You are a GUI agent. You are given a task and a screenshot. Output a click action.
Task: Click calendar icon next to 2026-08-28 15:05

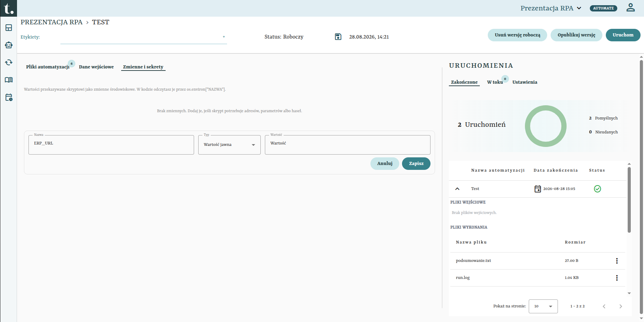pos(537,189)
